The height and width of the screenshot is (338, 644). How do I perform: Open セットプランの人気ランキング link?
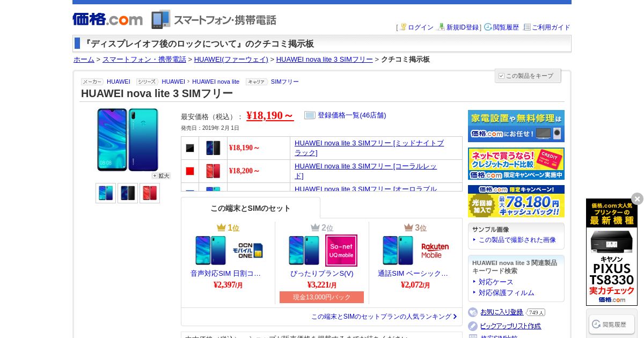[384, 317]
